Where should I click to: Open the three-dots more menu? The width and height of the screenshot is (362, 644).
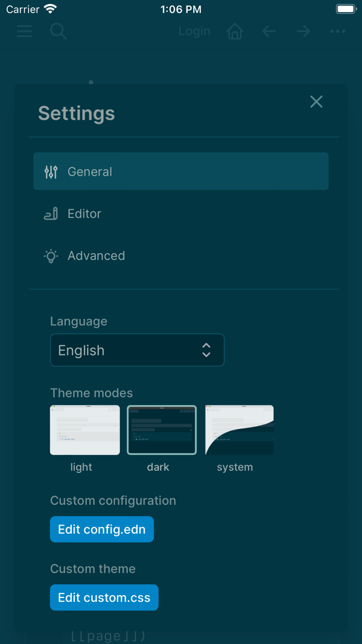click(337, 31)
